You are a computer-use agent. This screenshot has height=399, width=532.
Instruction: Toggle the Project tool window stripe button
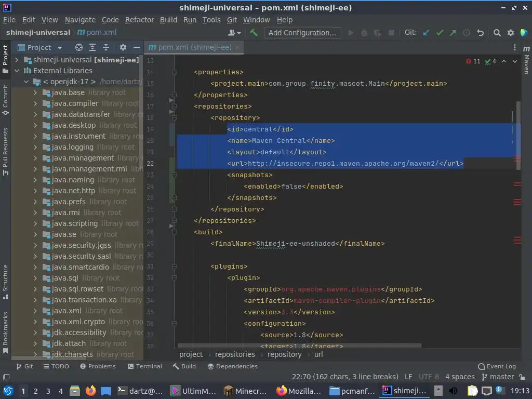(x=5, y=59)
